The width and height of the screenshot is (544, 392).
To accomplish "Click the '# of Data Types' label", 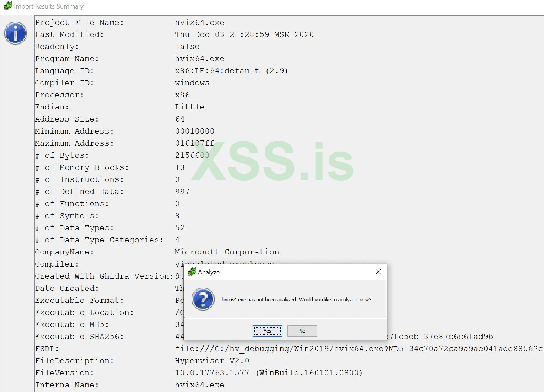I will [x=74, y=228].
